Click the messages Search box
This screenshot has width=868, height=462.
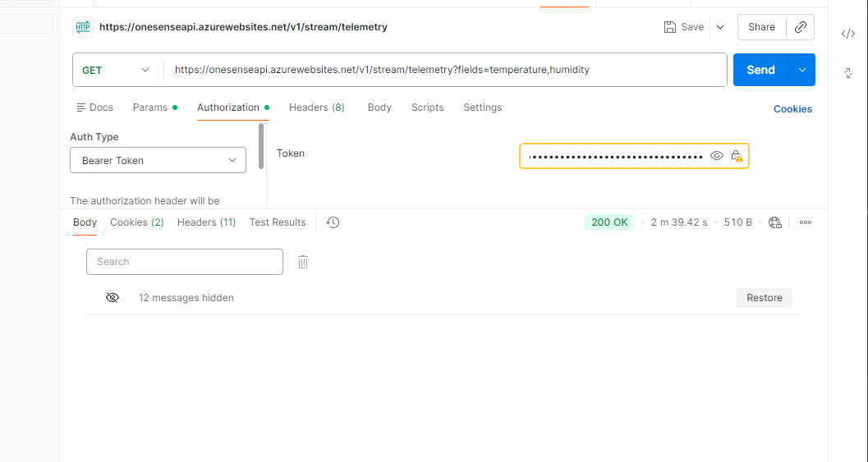click(x=184, y=262)
